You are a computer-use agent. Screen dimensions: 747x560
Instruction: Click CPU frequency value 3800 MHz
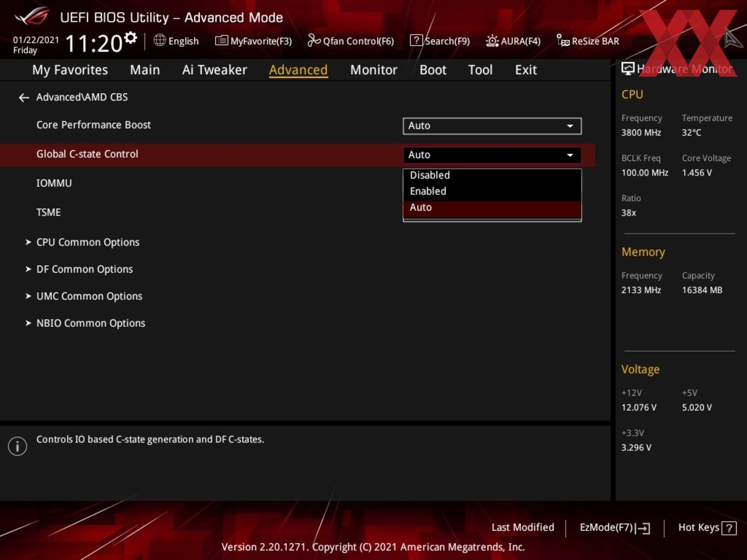(641, 132)
